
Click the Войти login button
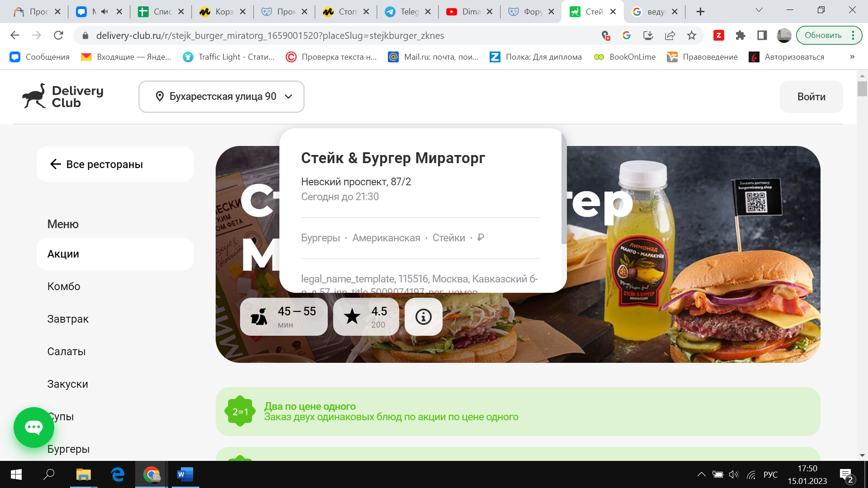pyautogui.click(x=811, y=97)
